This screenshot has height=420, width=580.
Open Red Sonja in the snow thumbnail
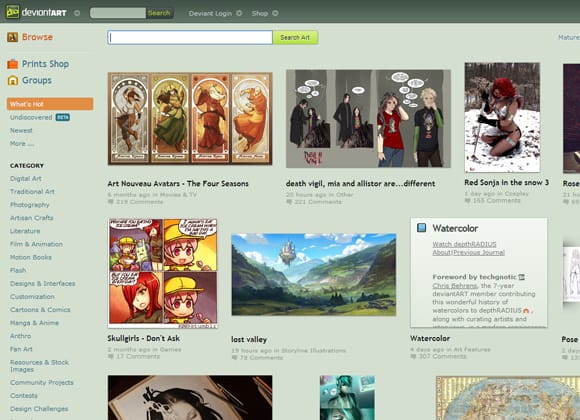click(x=502, y=117)
